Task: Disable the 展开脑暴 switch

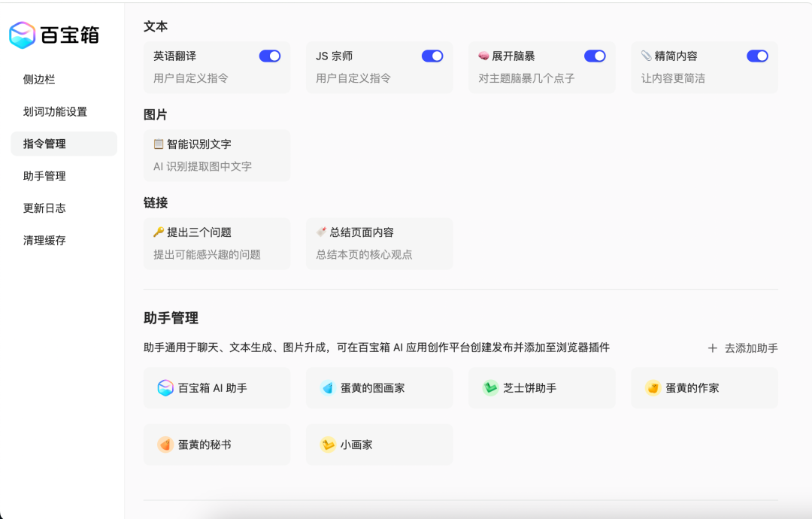Action: 595,56
